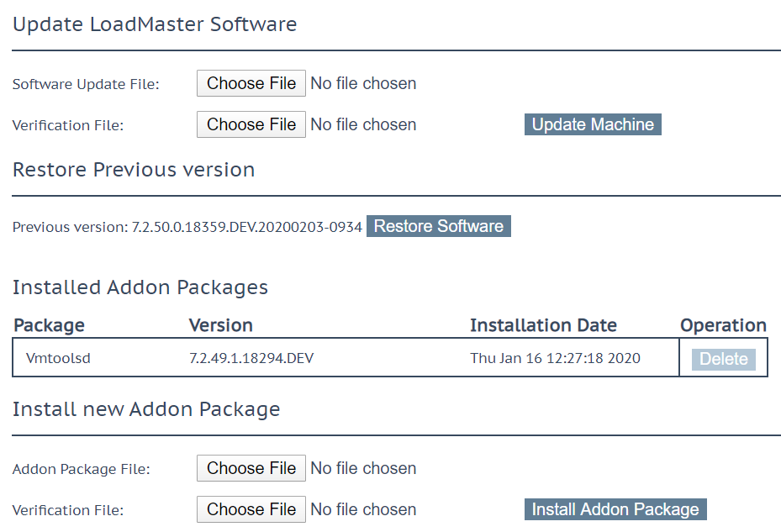Delete the Vmtoolsd addon package

click(x=723, y=359)
